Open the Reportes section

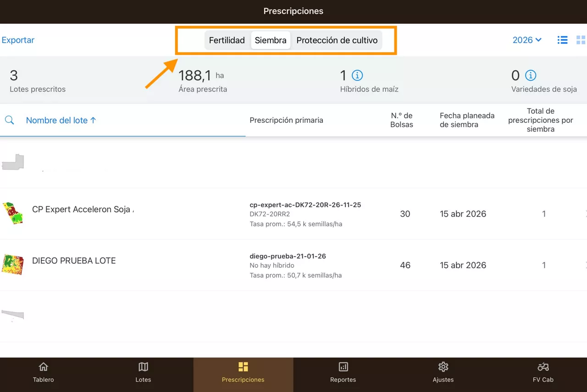343,372
